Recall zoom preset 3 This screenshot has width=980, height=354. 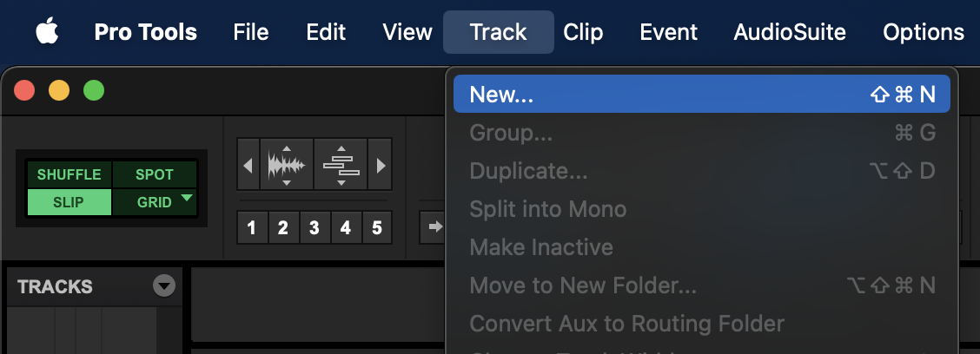315,228
